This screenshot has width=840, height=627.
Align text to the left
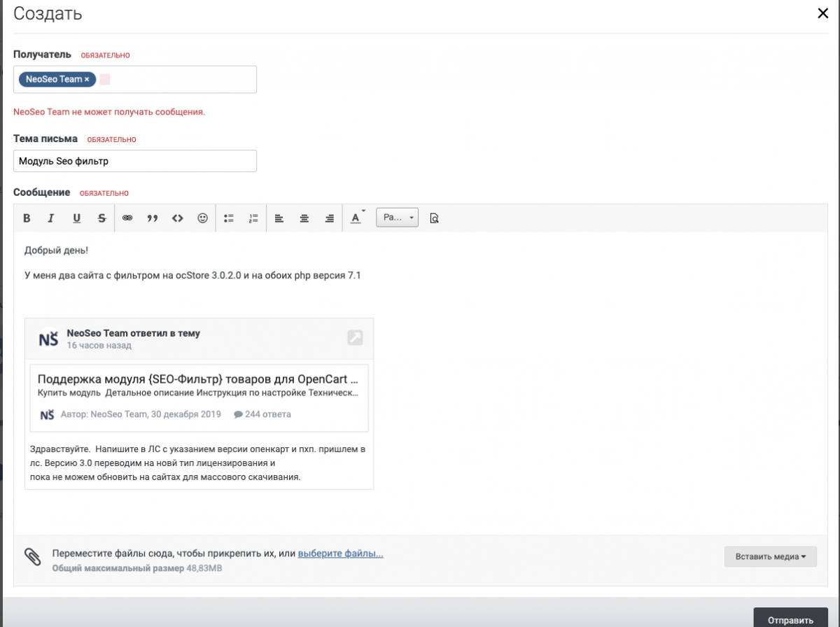pos(279,218)
